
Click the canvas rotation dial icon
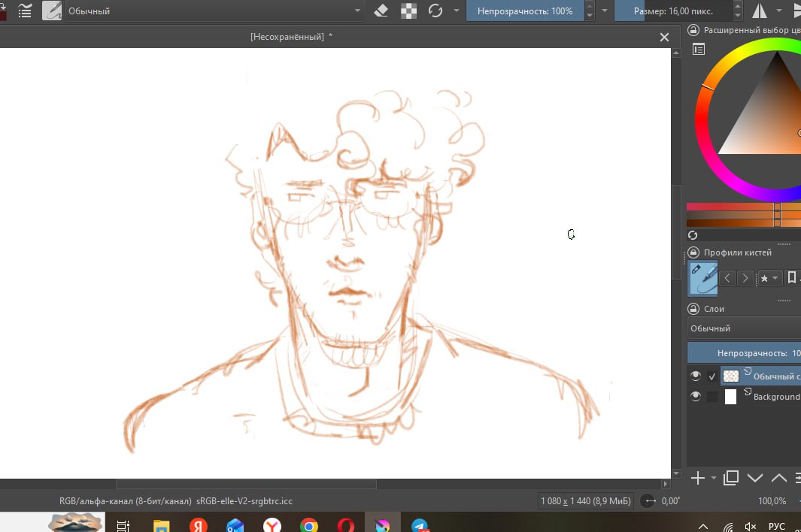tap(648, 501)
